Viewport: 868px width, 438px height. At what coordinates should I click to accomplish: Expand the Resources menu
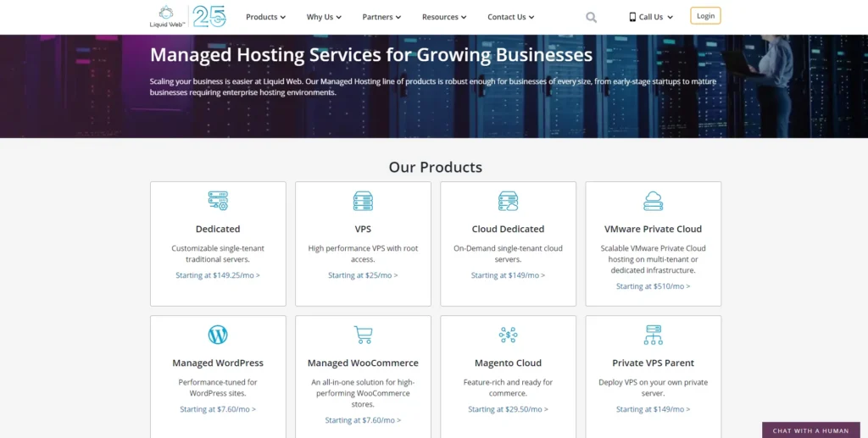(x=444, y=17)
